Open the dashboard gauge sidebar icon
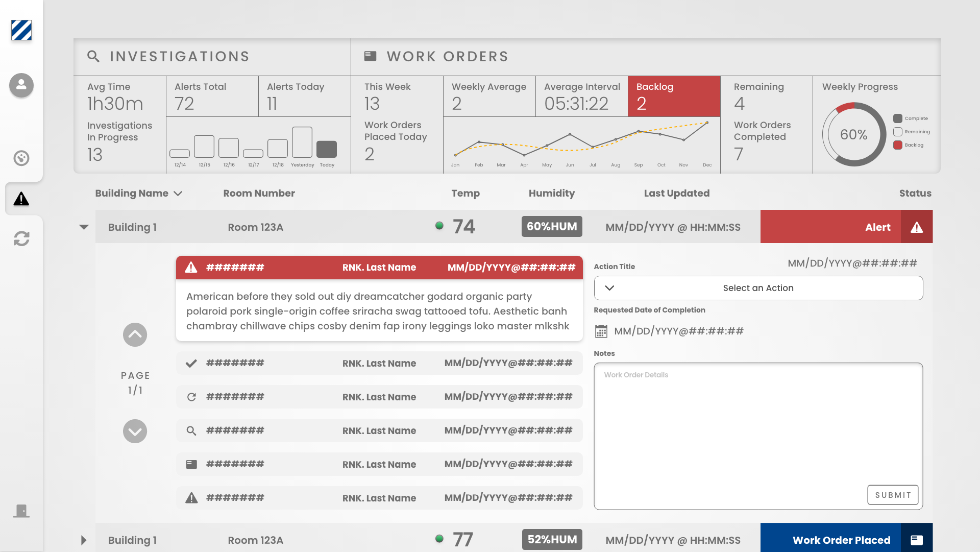The height and width of the screenshot is (552, 980). 21,158
